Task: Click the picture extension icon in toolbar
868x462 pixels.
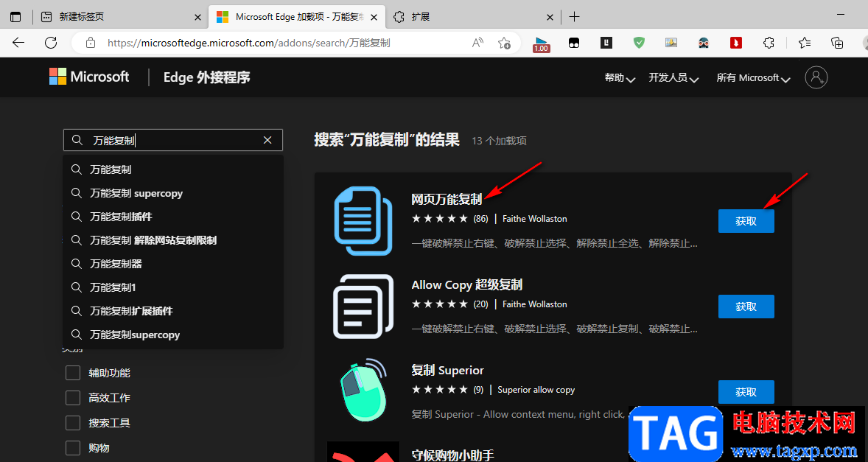Action: tap(671, 43)
